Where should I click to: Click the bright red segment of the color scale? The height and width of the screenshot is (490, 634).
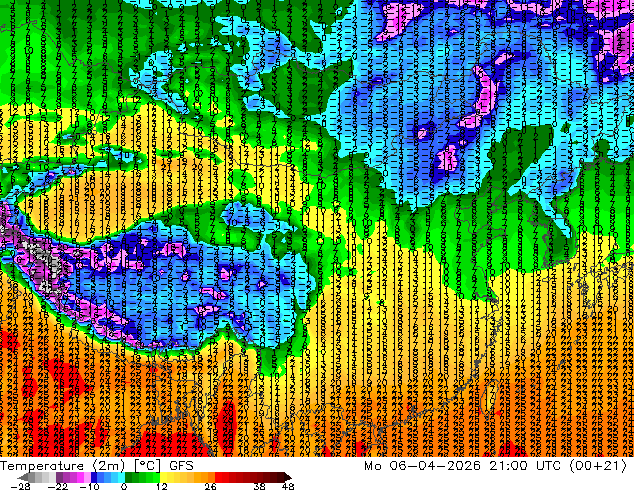coord(218,477)
